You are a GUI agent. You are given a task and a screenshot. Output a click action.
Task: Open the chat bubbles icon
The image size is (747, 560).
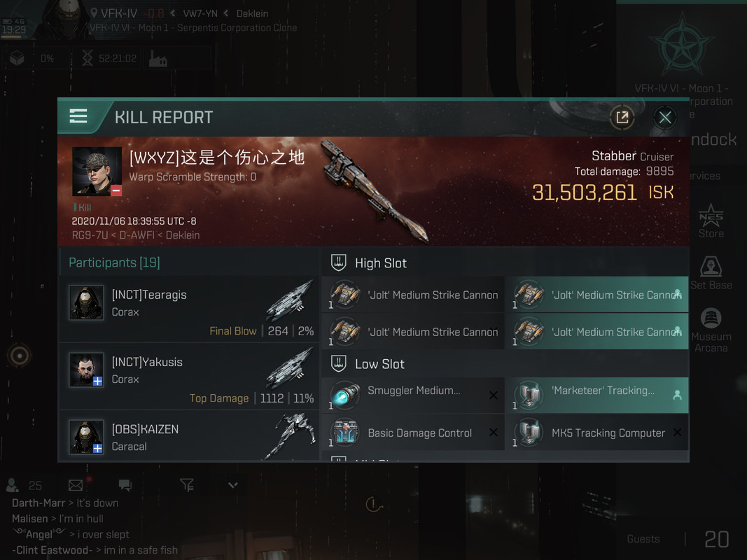click(x=125, y=485)
